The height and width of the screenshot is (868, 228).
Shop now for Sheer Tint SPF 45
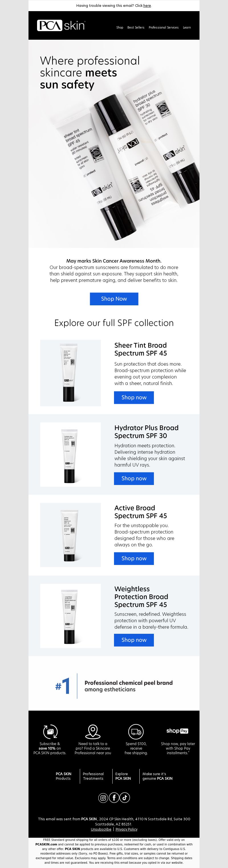tap(134, 397)
